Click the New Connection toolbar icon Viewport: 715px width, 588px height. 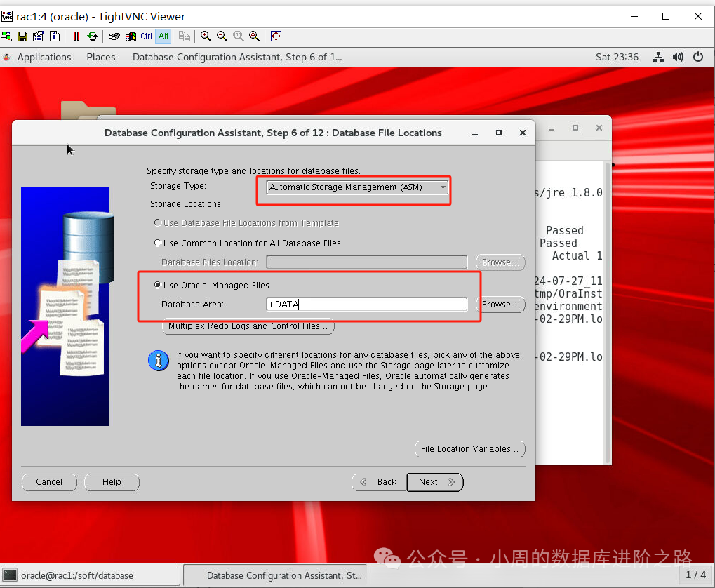tap(7, 36)
